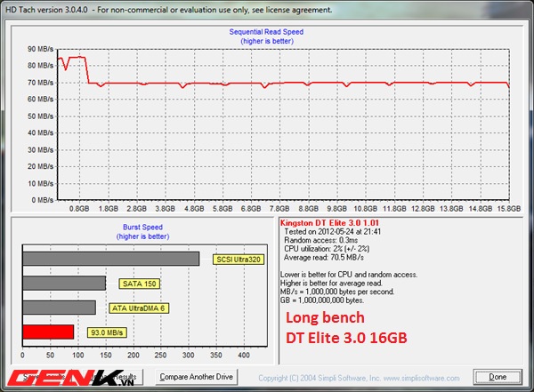Click the 400 mark on burst axis
534x392 pixels.
(x=244, y=356)
